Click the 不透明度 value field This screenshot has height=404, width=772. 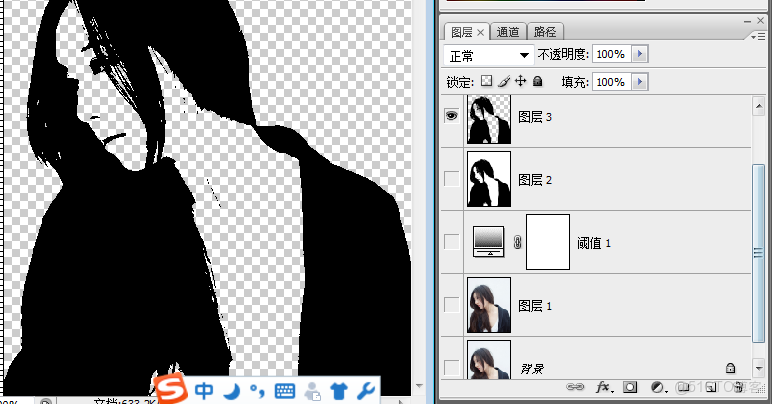(x=611, y=54)
